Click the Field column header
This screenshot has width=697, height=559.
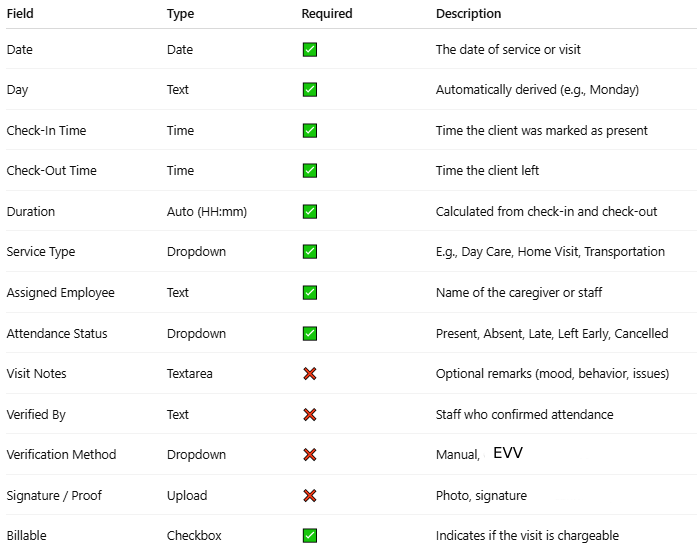(x=21, y=14)
